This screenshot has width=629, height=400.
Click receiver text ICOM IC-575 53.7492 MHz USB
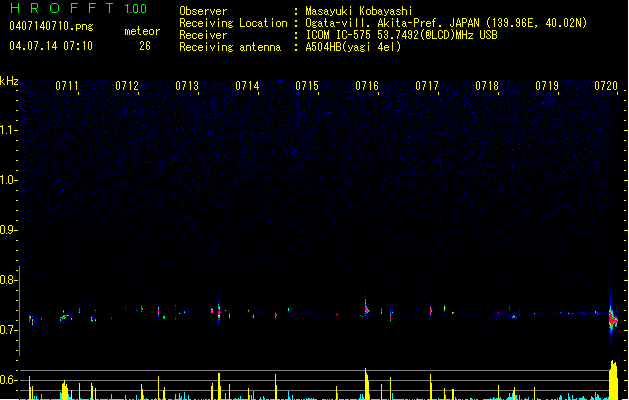[402, 35]
